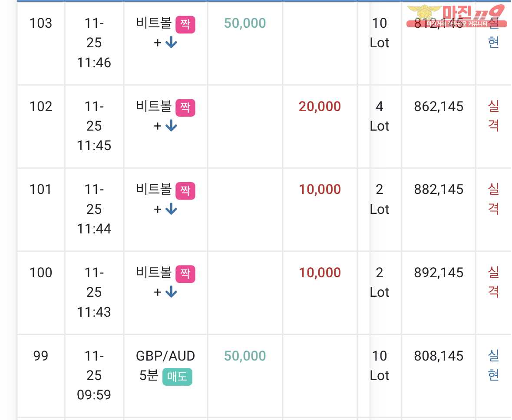Click the blue down arrow in row 102

[x=171, y=126]
